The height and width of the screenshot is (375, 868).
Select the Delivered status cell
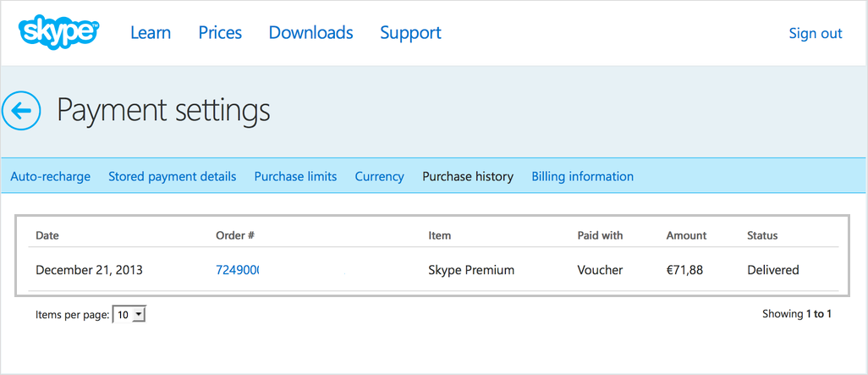tap(772, 270)
